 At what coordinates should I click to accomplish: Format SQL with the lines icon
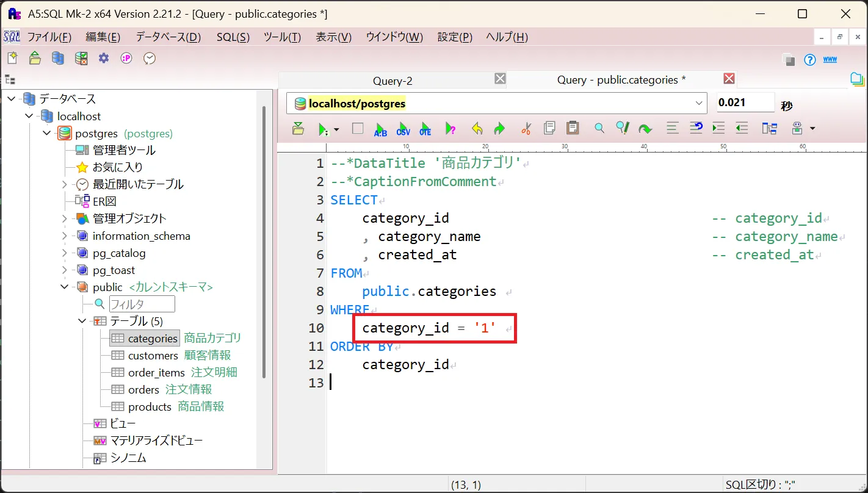pos(673,128)
